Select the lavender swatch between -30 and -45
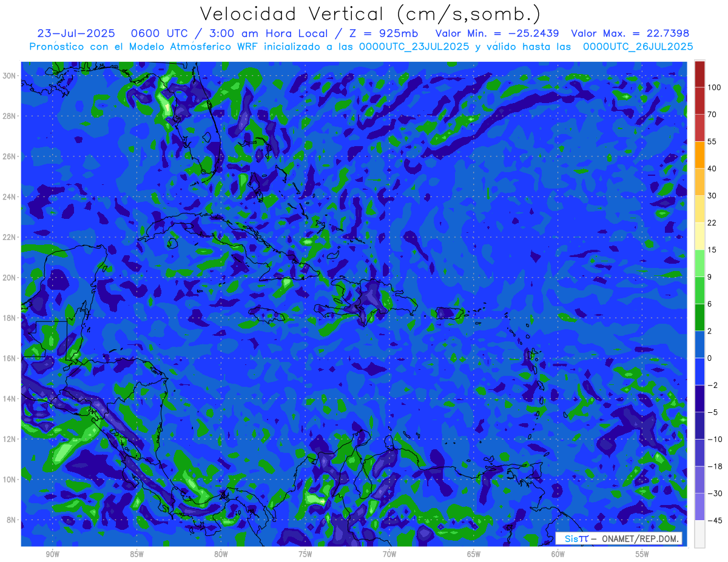 (699, 507)
